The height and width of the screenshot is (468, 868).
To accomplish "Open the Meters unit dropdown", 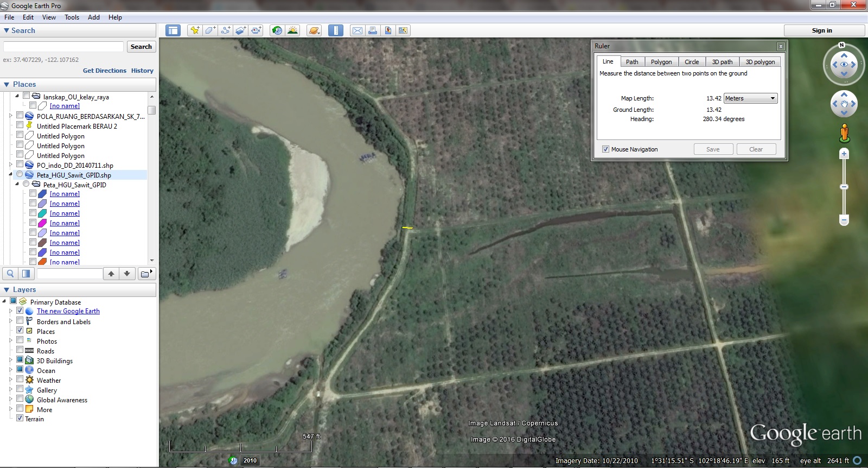I will [751, 98].
